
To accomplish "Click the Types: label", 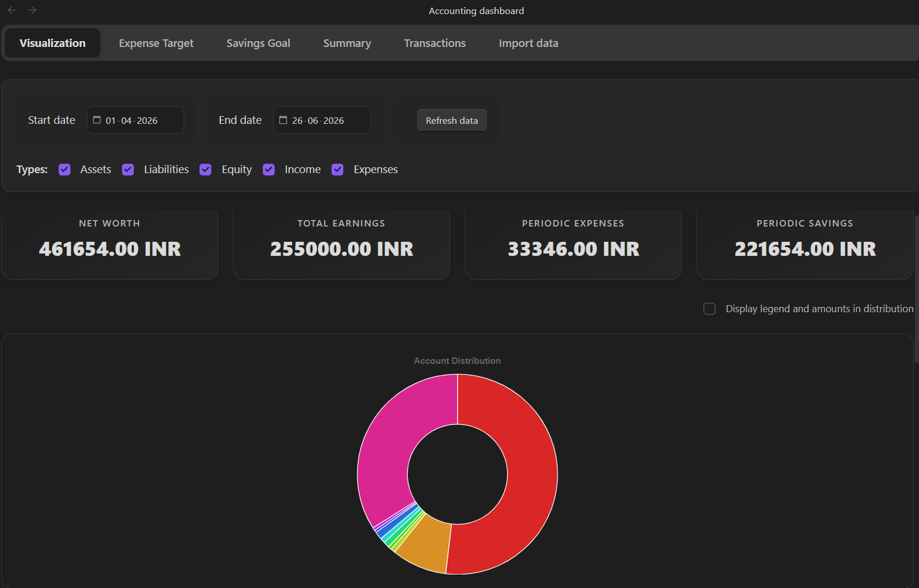I will pyautogui.click(x=32, y=170).
